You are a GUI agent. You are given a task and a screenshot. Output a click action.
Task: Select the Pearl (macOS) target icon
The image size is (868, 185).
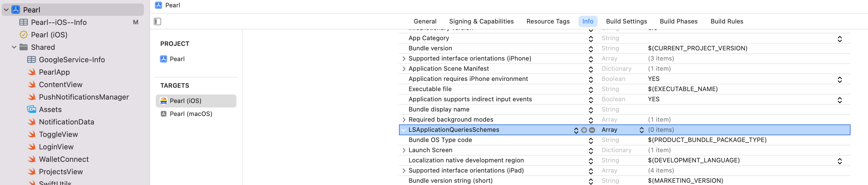164,114
